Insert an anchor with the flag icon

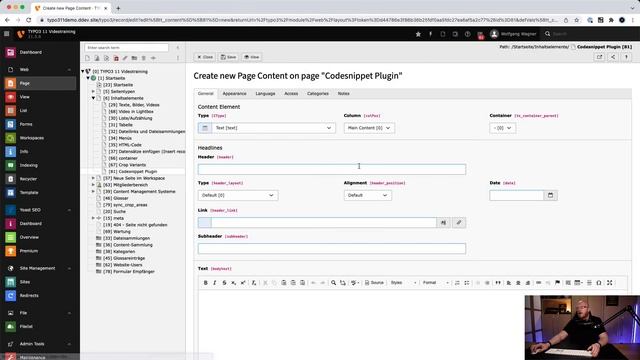pyautogui.click(x=558, y=283)
